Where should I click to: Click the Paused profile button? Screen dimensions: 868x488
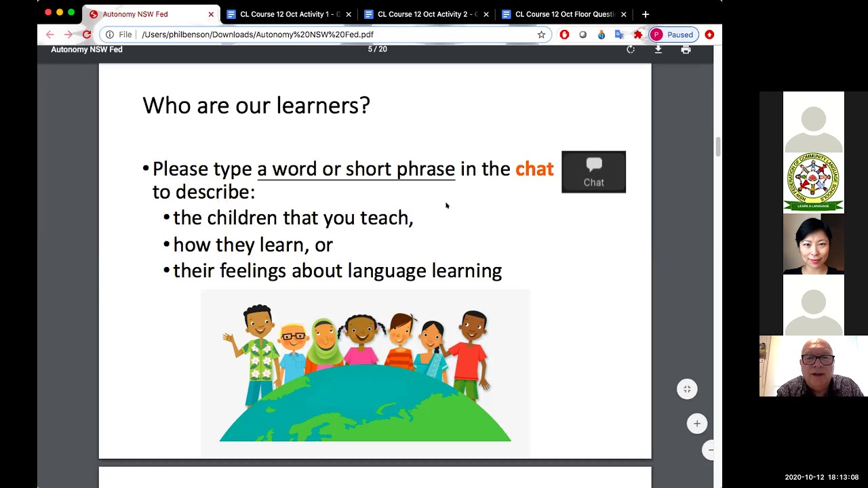pyautogui.click(x=673, y=35)
